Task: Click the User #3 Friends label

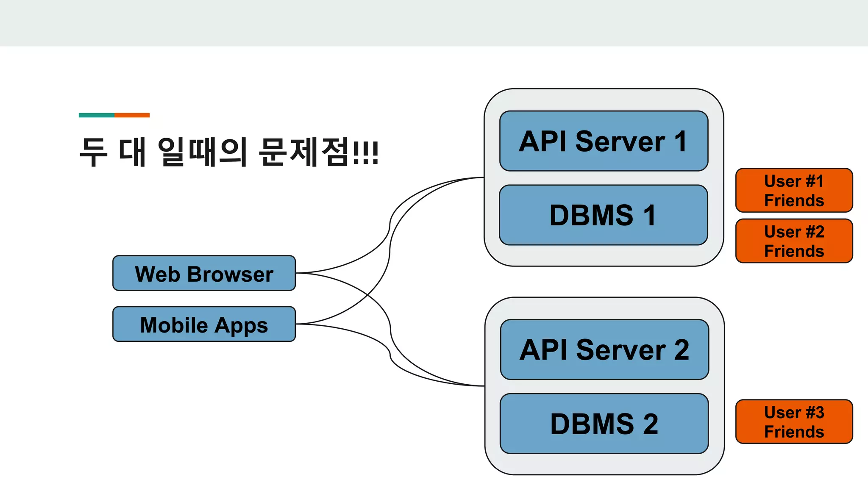Action: tap(794, 421)
